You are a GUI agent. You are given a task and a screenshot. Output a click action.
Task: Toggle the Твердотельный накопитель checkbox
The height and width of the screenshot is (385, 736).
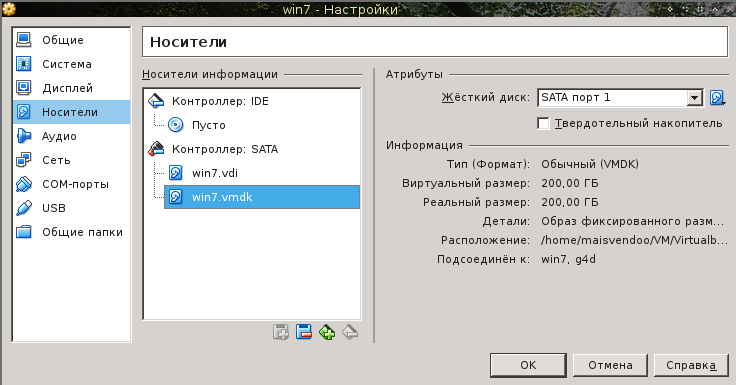click(543, 123)
